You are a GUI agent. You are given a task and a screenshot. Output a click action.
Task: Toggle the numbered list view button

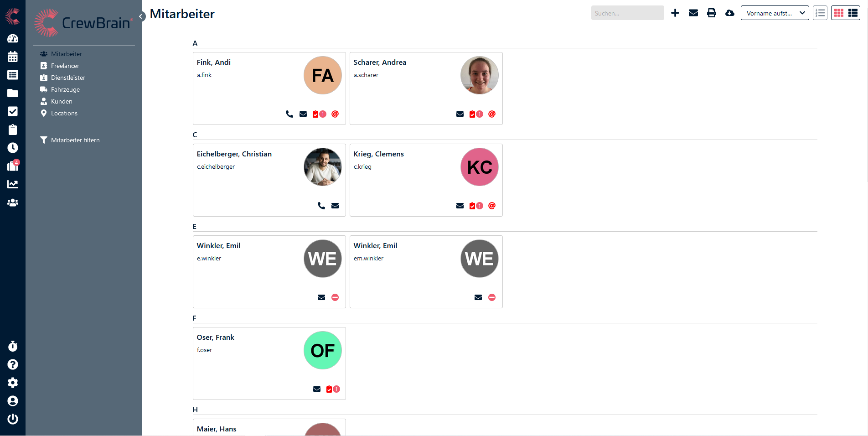pyautogui.click(x=820, y=13)
